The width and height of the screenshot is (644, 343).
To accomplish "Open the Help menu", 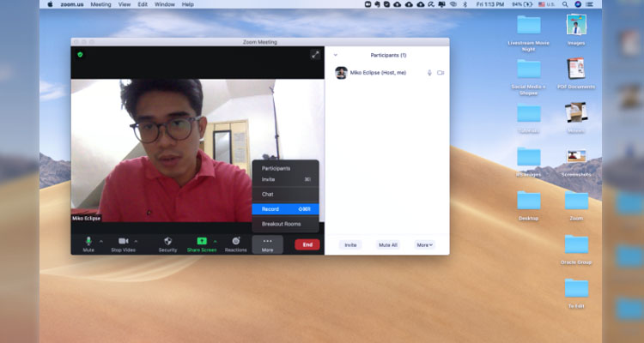I will pos(188,4).
